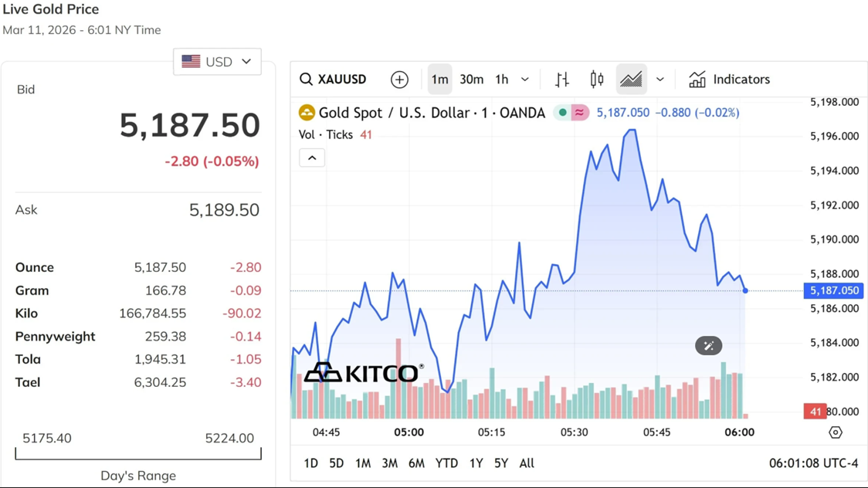Image resolution: width=868 pixels, height=488 pixels.
Task: Click the Gold Spot symbol logo
Action: point(307,113)
